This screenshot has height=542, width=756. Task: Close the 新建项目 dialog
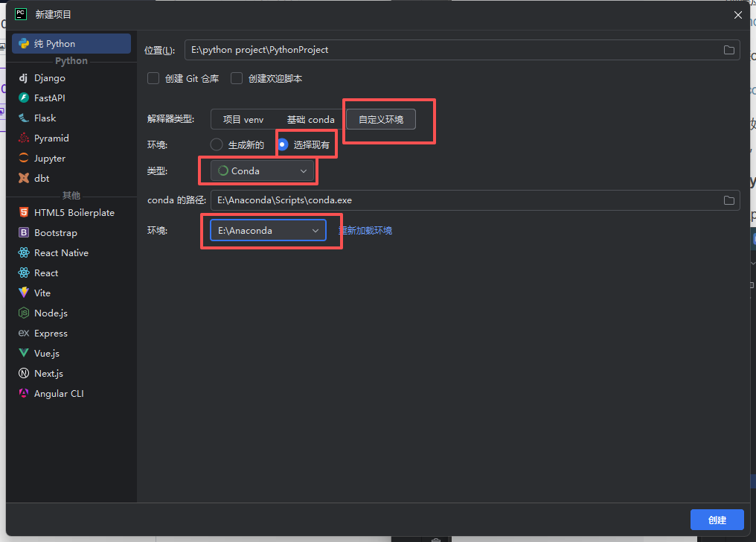point(737,15)
